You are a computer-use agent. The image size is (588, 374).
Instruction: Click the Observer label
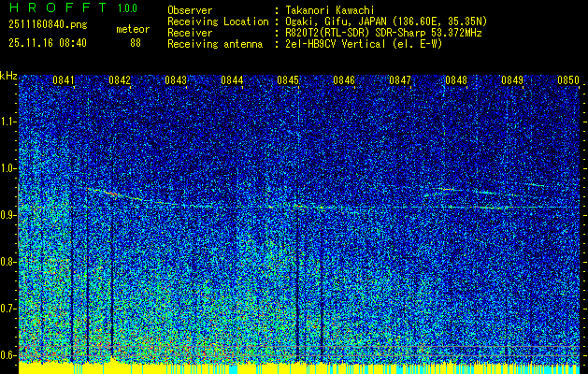point(190,10)
